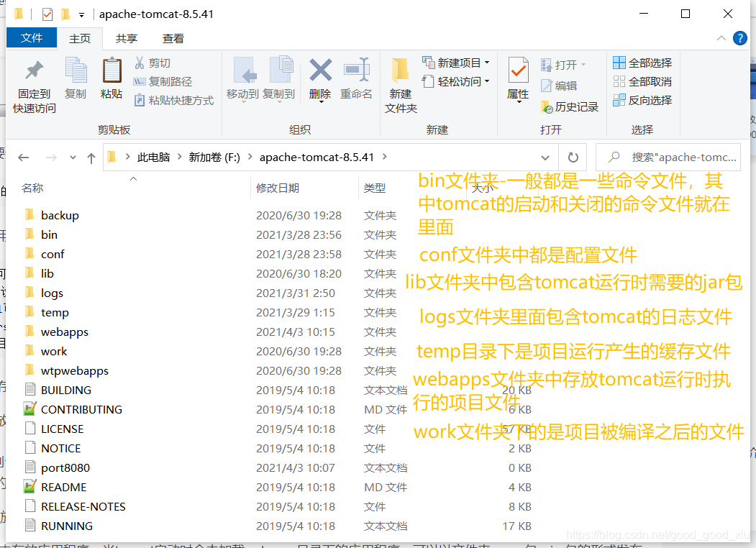
Task: Open the Open (打开) ribbon dropdown
Action: pyautogui.click(x=583, y=65)
